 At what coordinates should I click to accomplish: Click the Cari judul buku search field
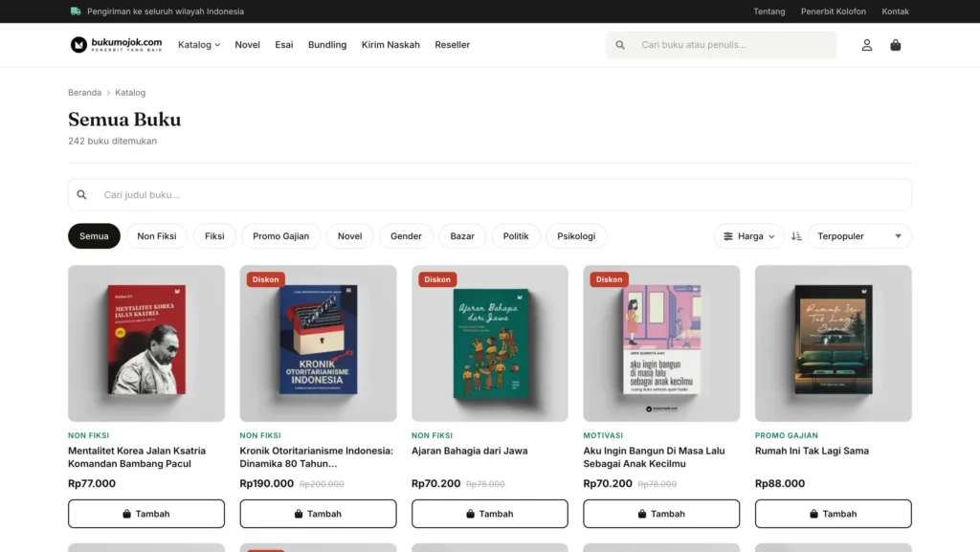pyautogui.click(x=490, y=195)
